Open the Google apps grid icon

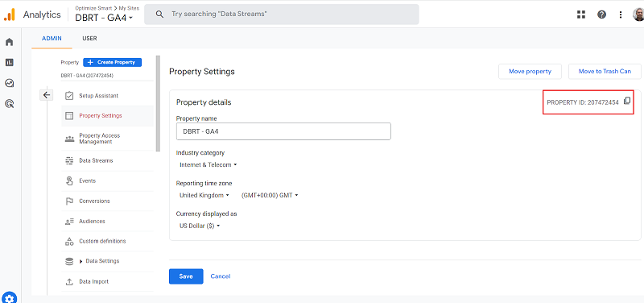[580, 15]
